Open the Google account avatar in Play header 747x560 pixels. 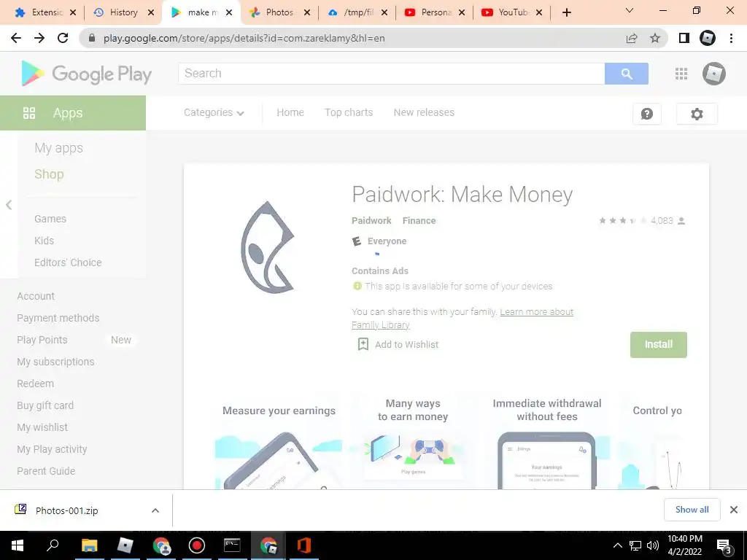pyautogui.click(x=713, y=74)
